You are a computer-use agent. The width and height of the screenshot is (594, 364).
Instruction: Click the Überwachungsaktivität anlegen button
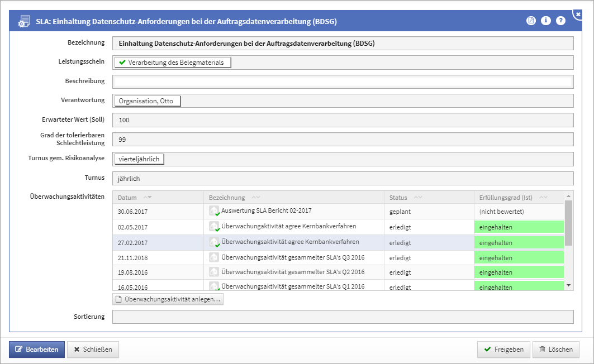[168, 299]
